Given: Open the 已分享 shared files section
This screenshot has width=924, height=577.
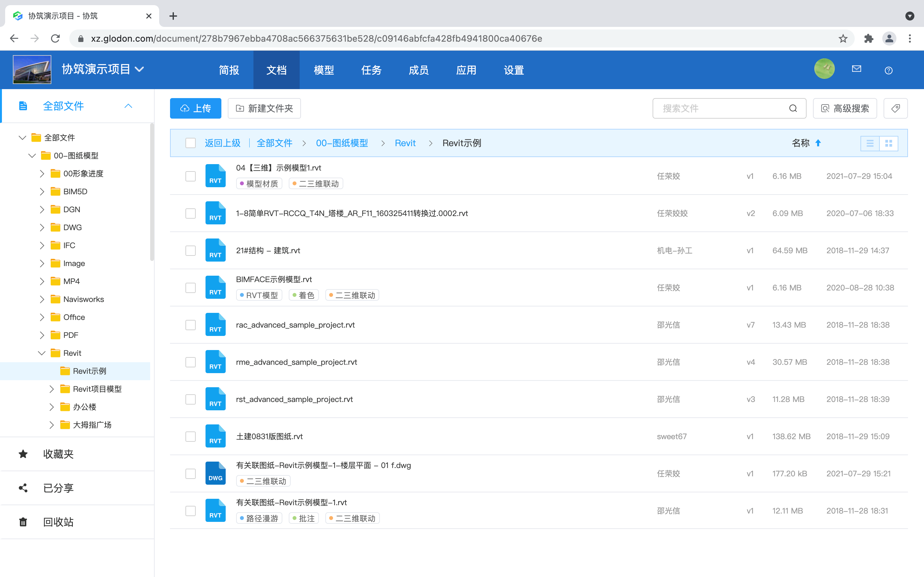Looking at the screenshot, I should coord(58,488).
